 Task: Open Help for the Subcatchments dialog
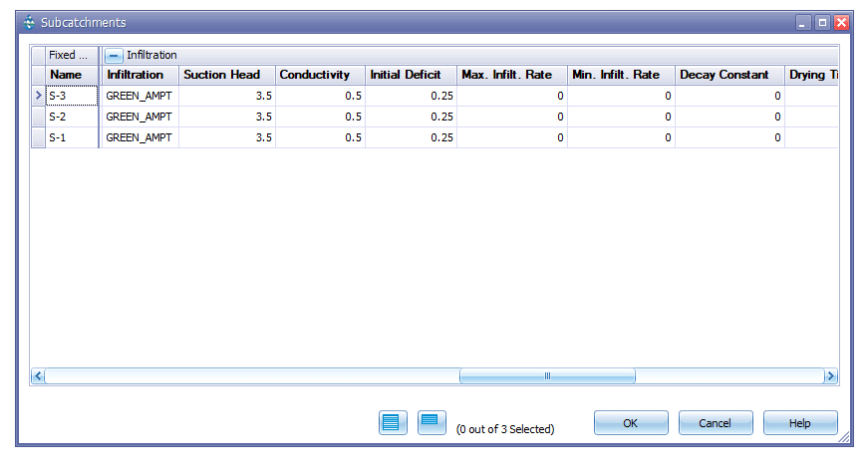pyautogui.click(x=799, y=423)
